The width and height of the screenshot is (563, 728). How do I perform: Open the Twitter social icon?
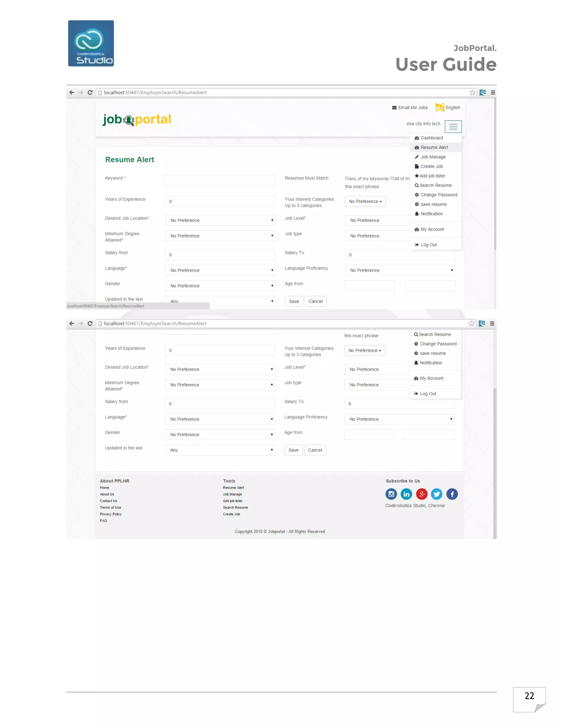pyautogui.click(x=437, y=494)
